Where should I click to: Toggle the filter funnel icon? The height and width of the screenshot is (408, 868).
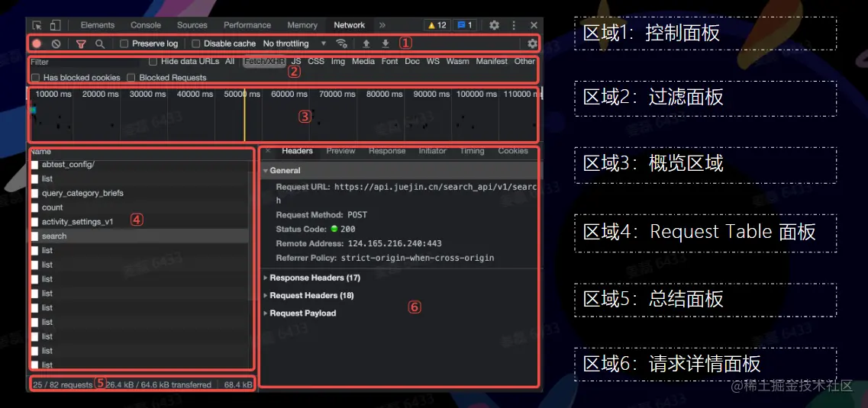click(81, 43)
